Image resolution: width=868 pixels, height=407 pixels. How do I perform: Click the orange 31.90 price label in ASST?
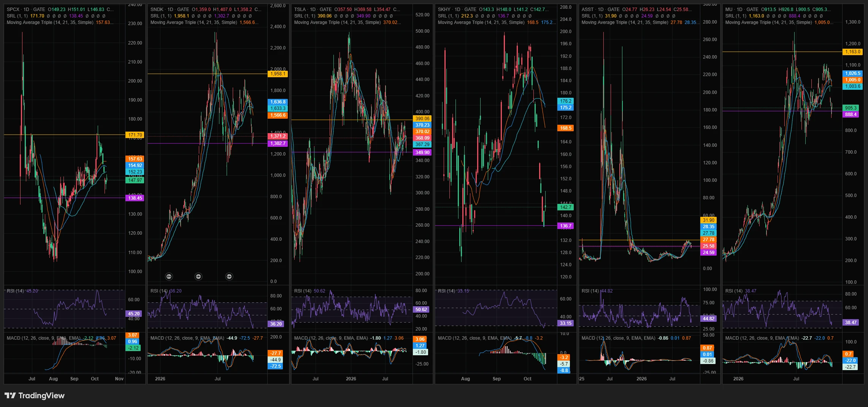(708, 220)
